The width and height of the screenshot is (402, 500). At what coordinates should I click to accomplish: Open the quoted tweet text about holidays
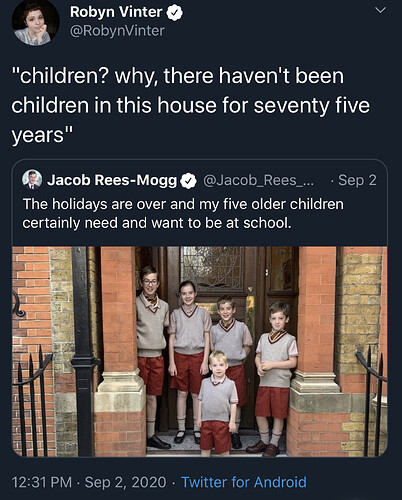(183, 213)
